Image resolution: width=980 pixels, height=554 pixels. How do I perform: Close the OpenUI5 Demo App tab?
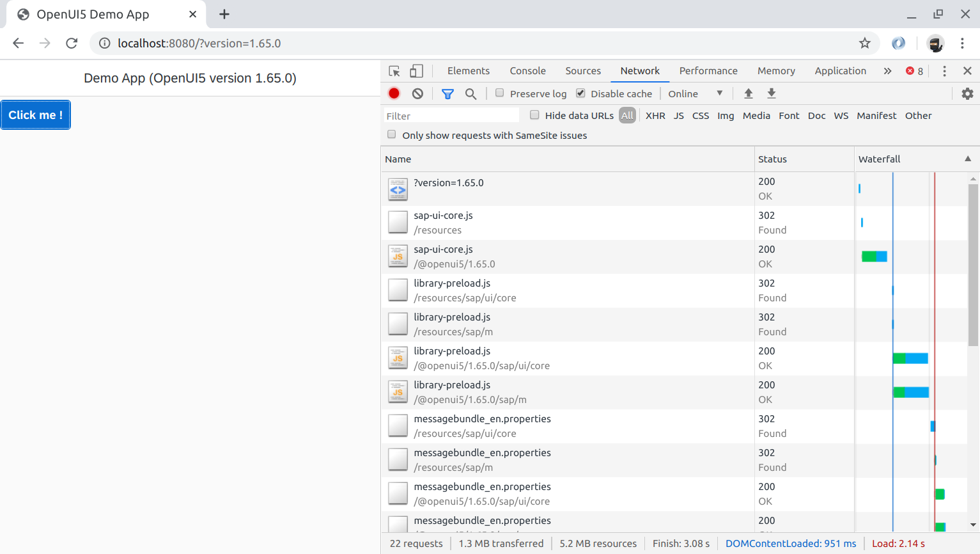pyautogui.click(x=192, y=14)
